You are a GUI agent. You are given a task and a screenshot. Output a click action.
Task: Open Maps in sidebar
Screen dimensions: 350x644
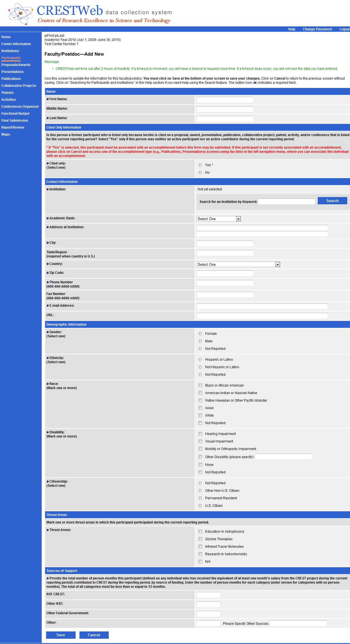[6, 134]
